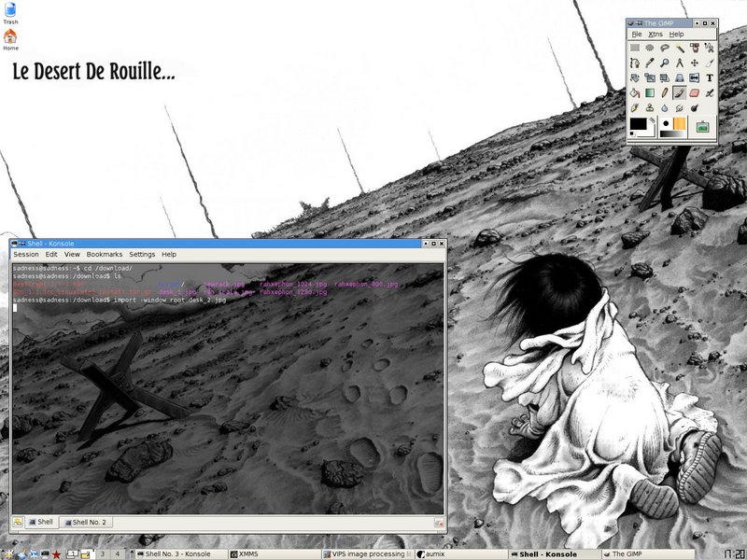Select the Smudge tool in GIMP
This screenshot has height=560, width=747.
(680, 108)
